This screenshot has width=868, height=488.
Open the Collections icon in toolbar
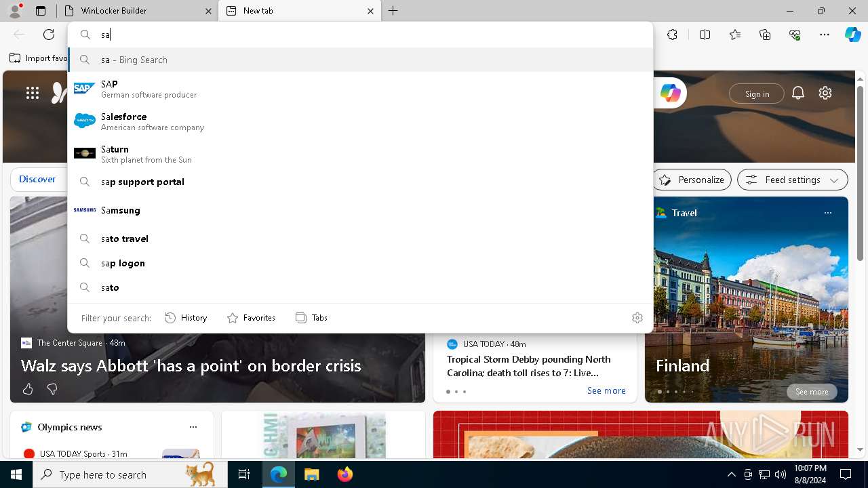(x=765, y=35)
